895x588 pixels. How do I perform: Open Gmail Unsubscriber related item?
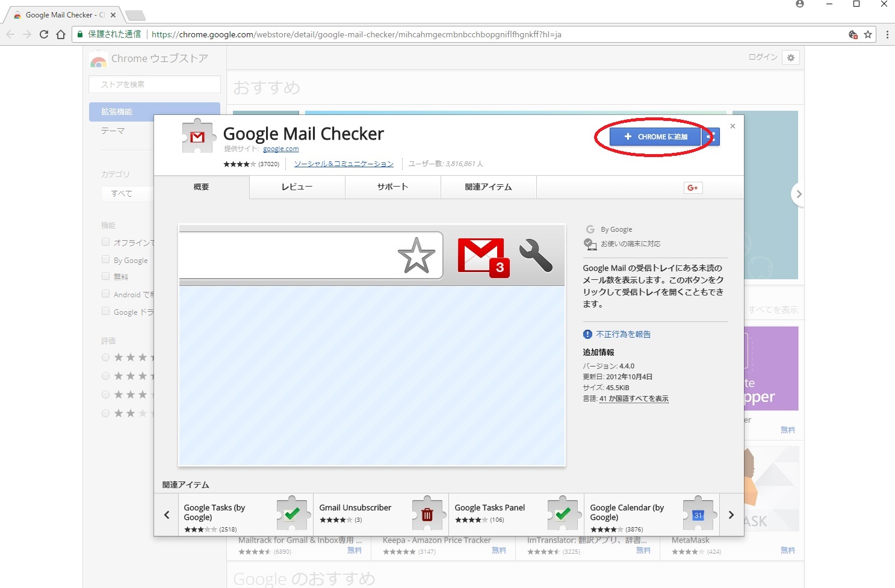coord(381,515)
